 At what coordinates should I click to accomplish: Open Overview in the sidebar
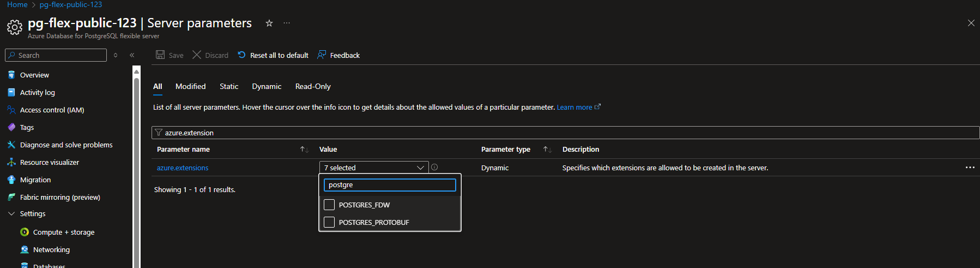(34, 75)
